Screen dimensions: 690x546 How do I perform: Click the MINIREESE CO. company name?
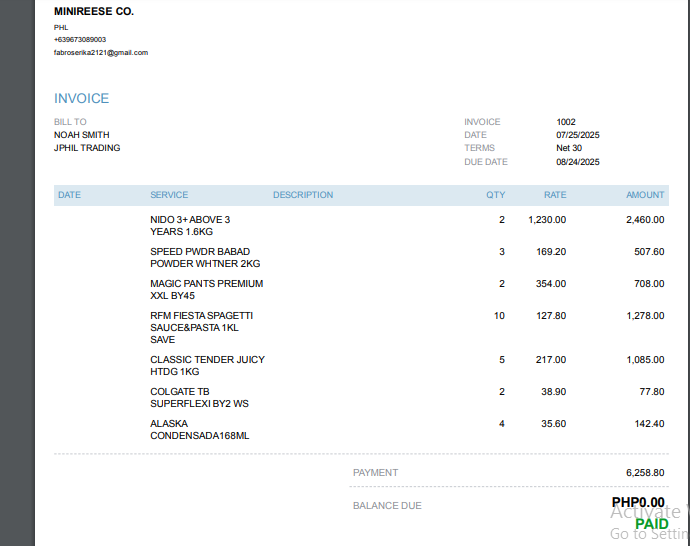click(x=94, y=11)
